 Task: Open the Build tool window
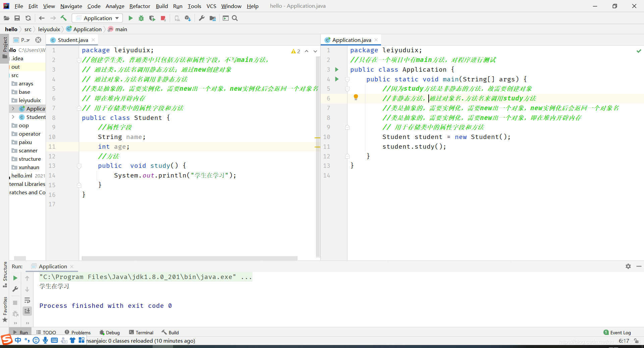click(170, 333)
